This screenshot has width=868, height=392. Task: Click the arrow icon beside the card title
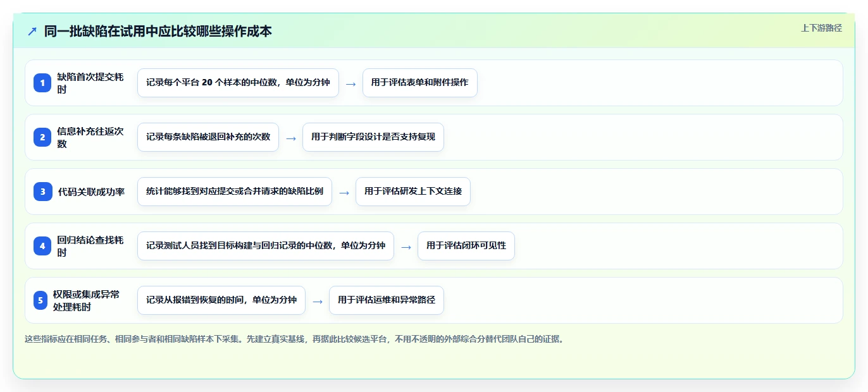(x=32, y=31)
